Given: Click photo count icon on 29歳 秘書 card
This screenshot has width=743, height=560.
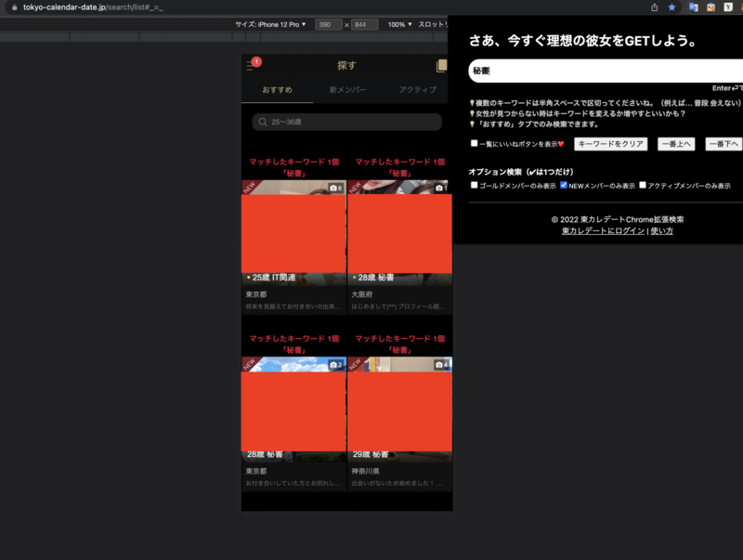Looking at the screenshot, I should 442,365.
